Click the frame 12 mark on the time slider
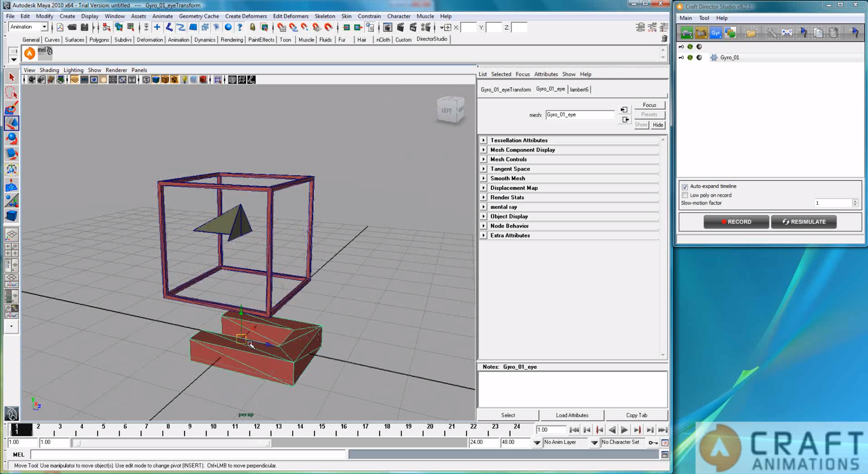 (x=256, y=429)
